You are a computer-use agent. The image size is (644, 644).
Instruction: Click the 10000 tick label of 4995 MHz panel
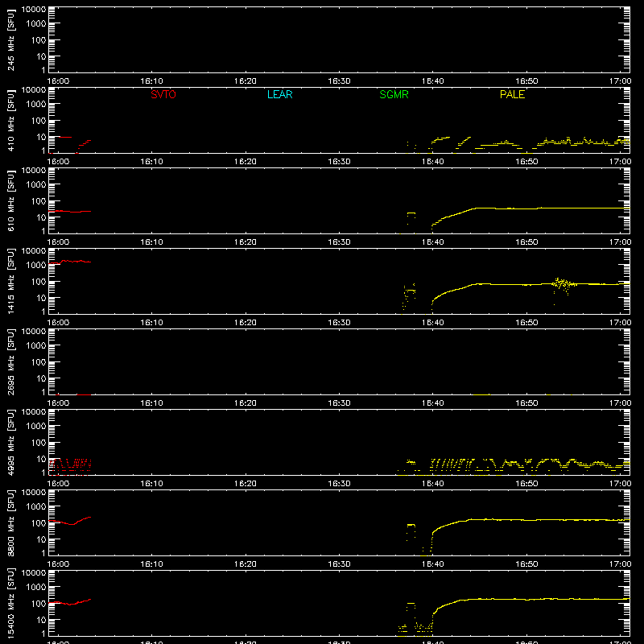(34, 412)
